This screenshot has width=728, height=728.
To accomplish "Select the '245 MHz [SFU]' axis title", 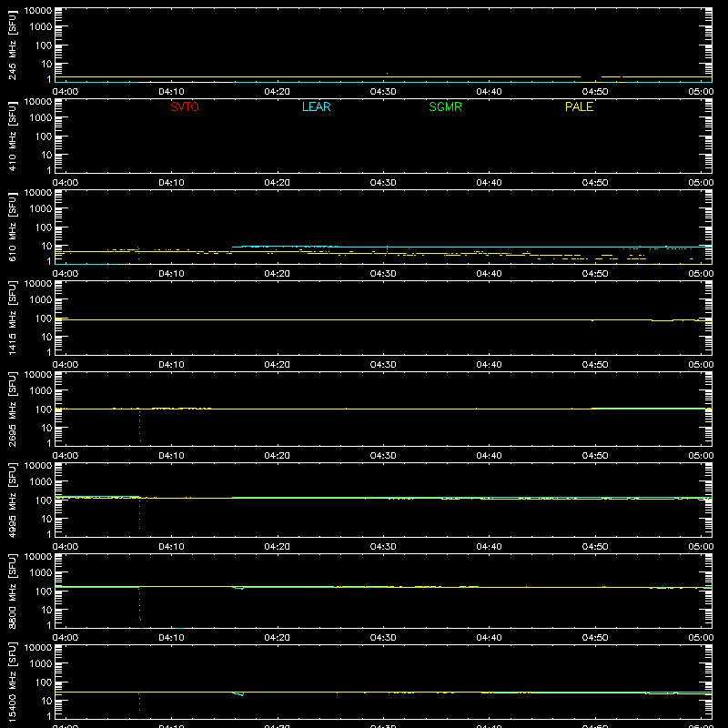I will (x=12, y=45).
